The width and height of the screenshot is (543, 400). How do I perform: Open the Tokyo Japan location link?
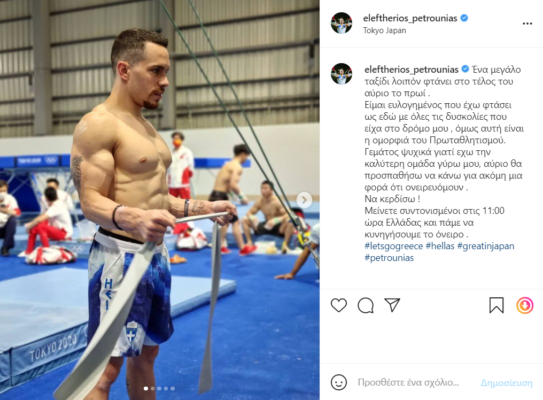click(384, 30)
